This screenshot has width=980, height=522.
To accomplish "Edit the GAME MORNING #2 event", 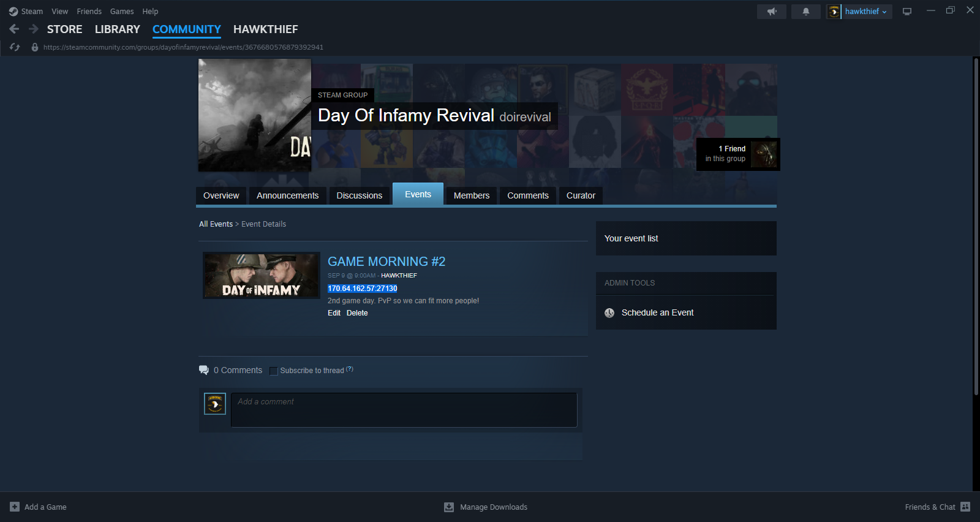I will point(334,313).
